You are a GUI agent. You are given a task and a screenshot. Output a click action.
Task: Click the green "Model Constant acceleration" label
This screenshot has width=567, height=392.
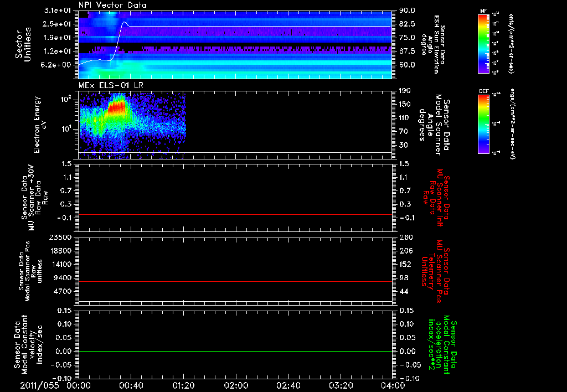tap(443, 345)
